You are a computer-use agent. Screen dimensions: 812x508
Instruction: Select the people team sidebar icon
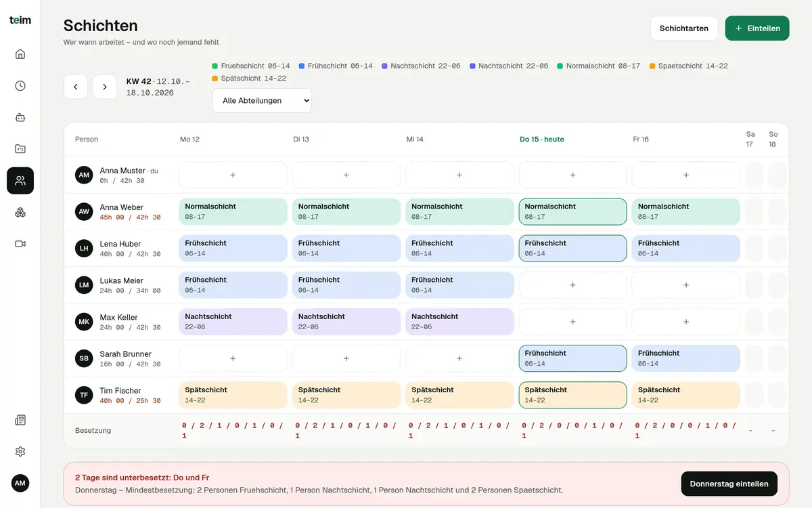[20, 181]
